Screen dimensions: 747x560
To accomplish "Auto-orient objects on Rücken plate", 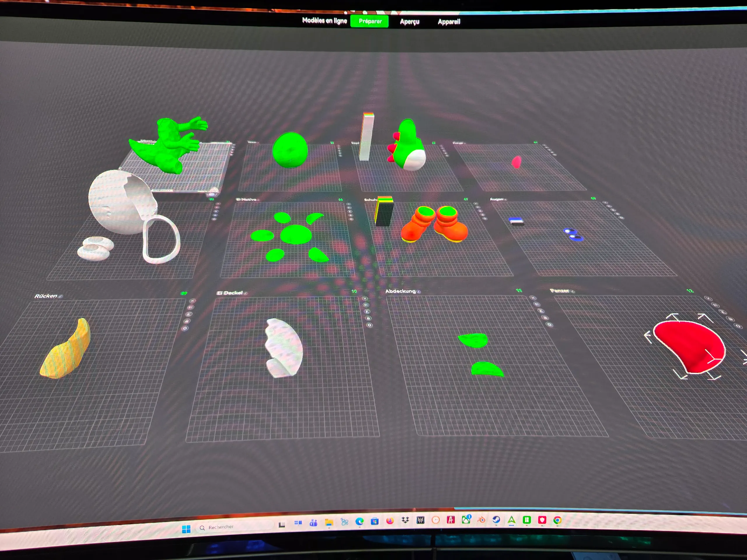I will point(191,307).
